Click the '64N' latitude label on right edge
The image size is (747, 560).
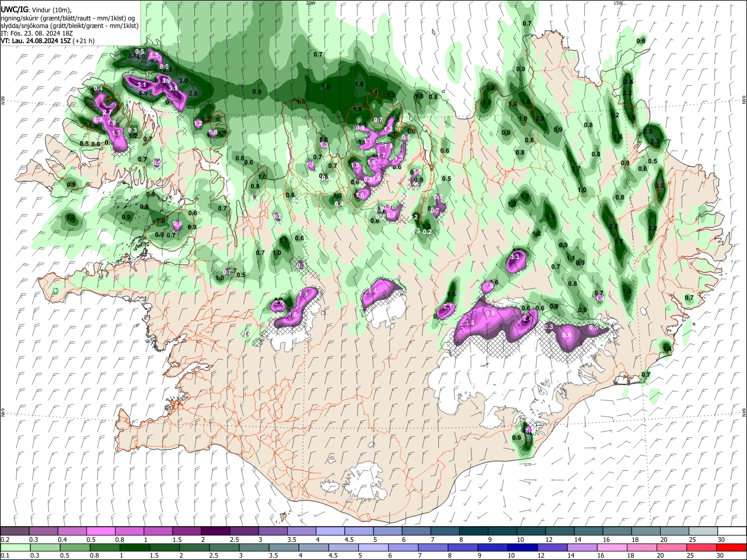[744, 412]
